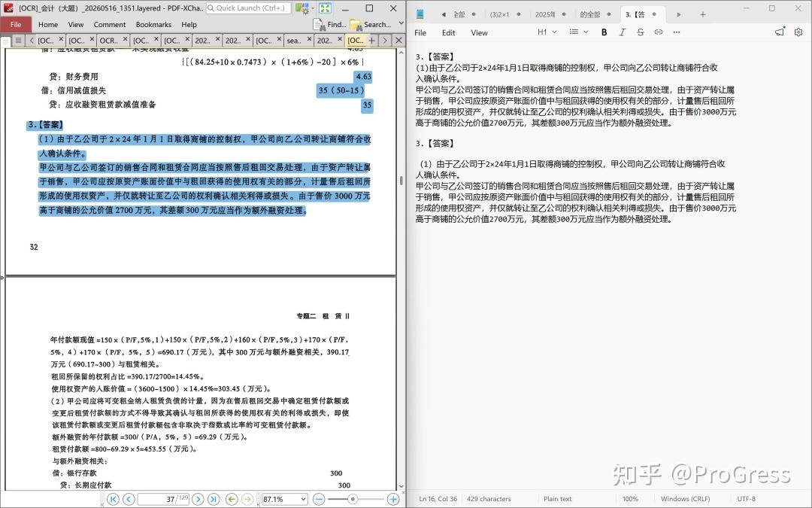The width and height of the screenshot is (812, 508).
Task: Click Ln 16, Col 36 in status bar
Action: pyautogui.click(x=438, y=499)
